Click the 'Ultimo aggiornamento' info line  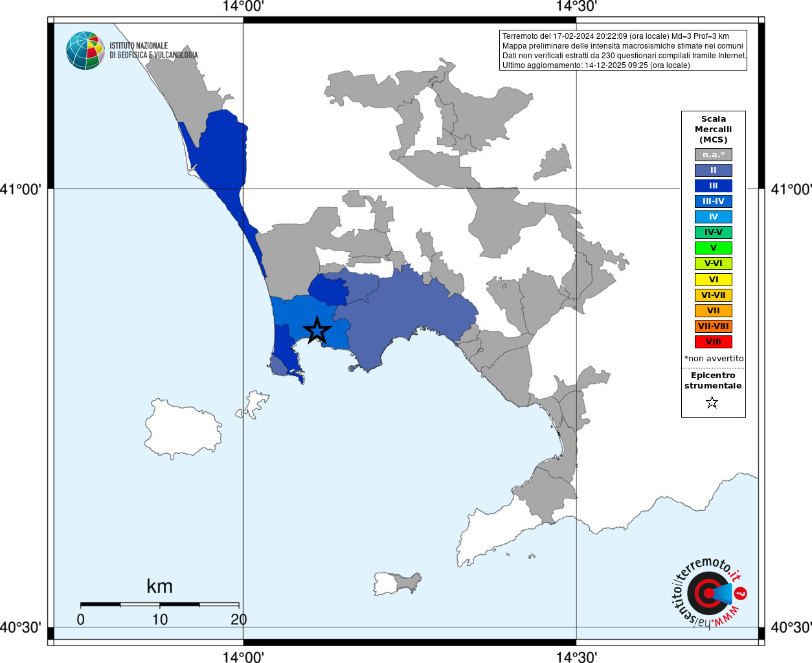pos(596,65)
